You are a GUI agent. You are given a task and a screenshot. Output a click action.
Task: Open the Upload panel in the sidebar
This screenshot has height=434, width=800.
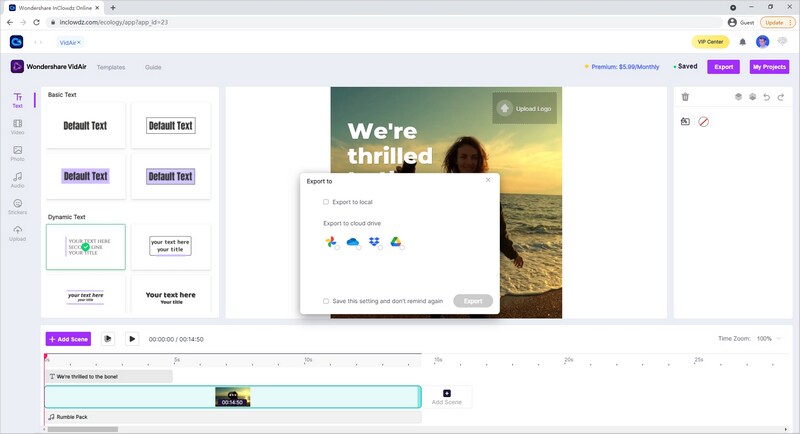coord(17,234)
